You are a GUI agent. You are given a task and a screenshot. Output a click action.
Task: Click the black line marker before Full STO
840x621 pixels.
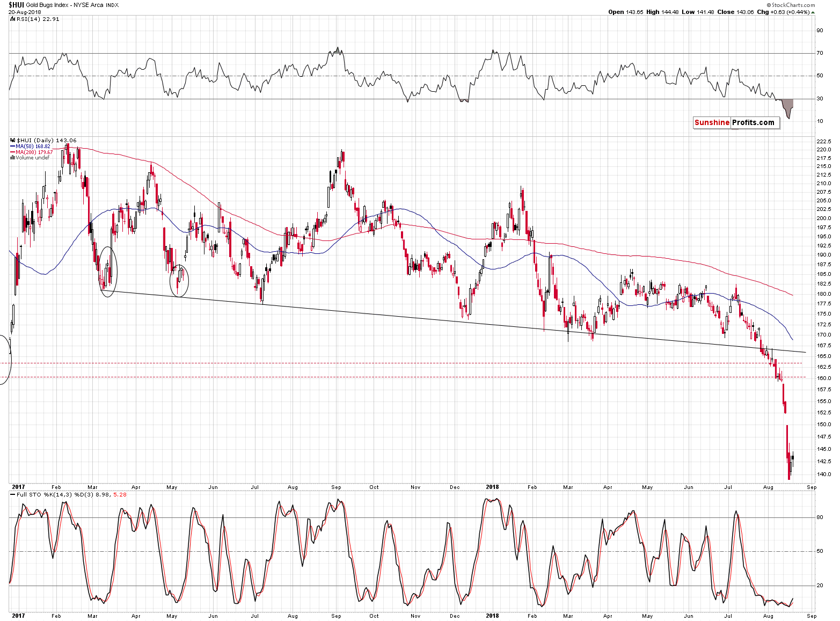(x=13, y=495)
